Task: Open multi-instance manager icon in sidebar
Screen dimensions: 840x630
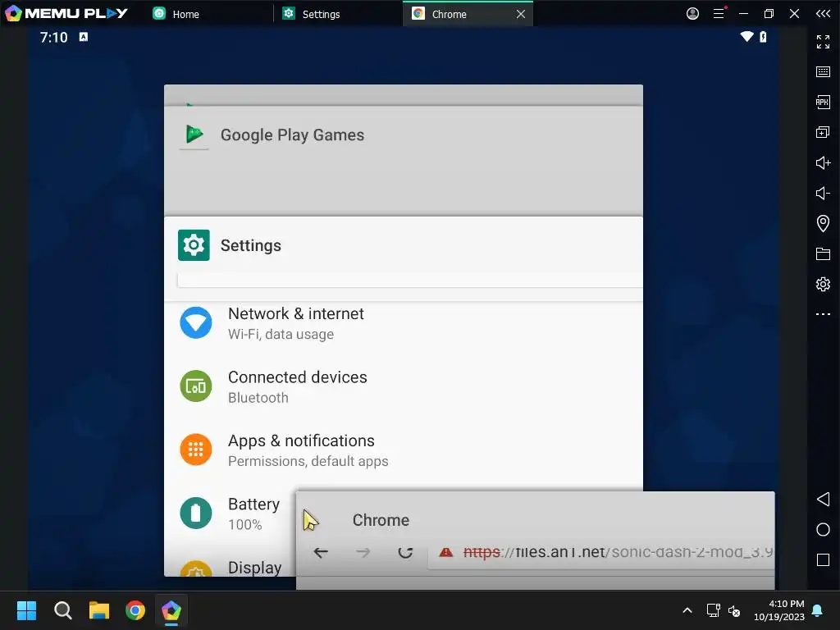Action: click(823, 132)
